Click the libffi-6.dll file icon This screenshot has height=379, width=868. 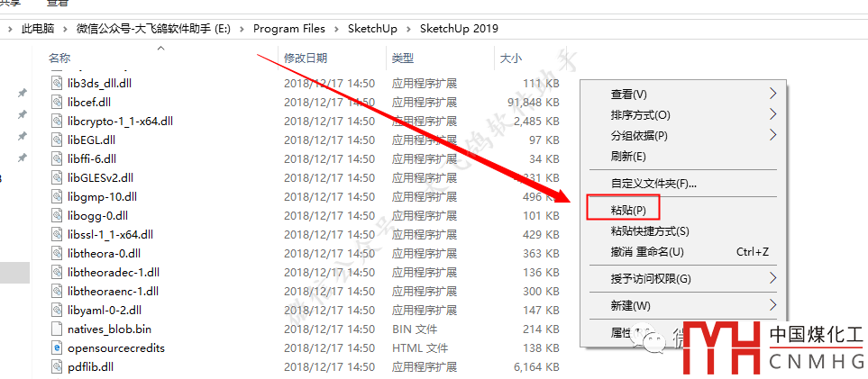point(57,158)
